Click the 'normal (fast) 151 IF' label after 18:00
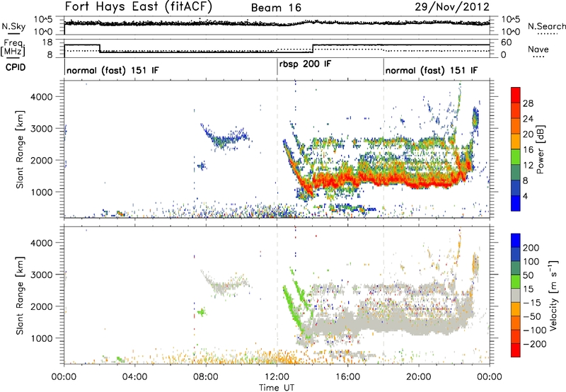This screenshot has height=392, width=566. coord(432,70)
